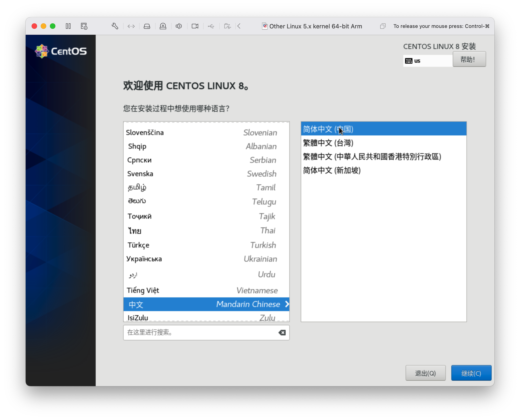Click 继续(C) to continue
The image size is (520, 420).
tap(471, 373)
